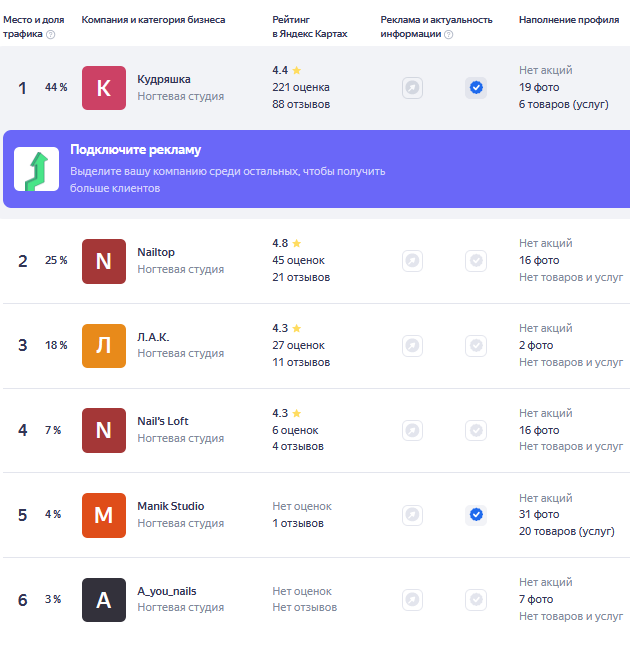Click the advertising rocket icon for Nailtop

[x=412, y=261]
